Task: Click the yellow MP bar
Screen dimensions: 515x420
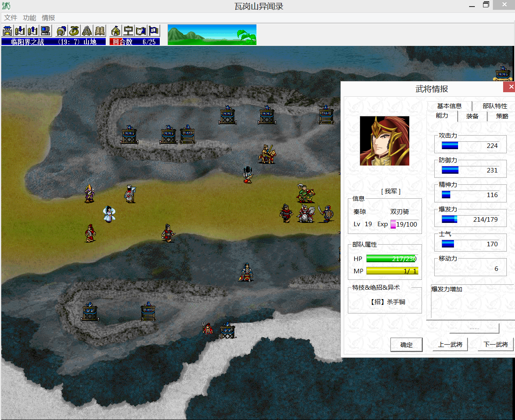Action: [392, 271]
